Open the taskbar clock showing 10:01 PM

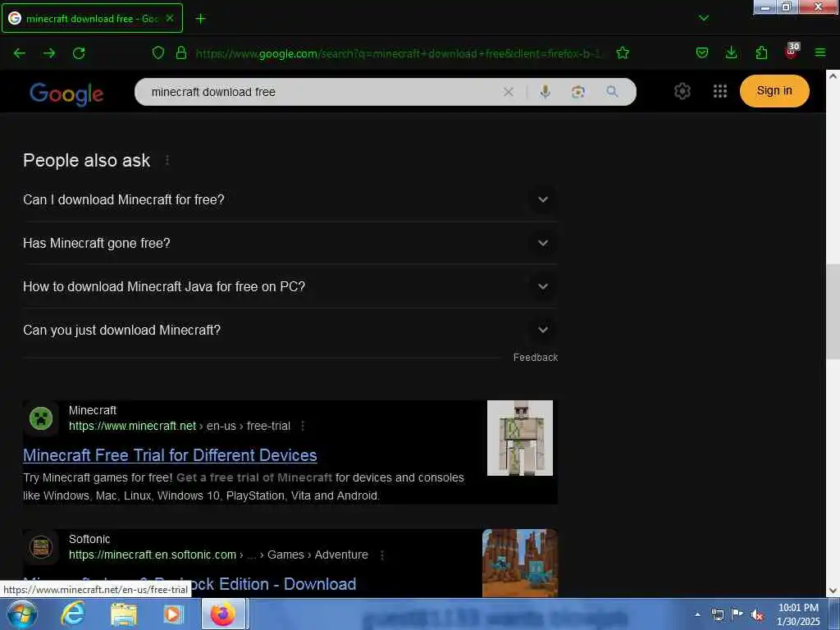point(798,614)
